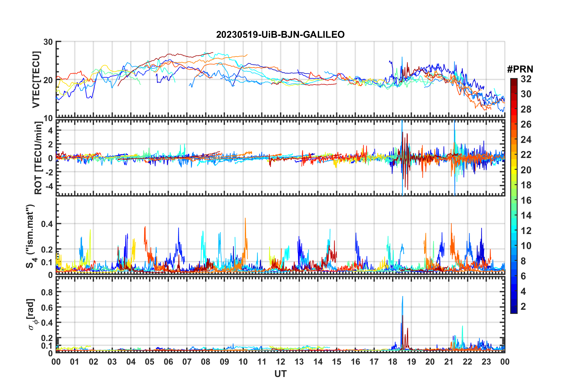Screen dimensions: 561x392
Task: Click sigma-phi axis tick label 0.8
Action: click(x=47, y=292)
